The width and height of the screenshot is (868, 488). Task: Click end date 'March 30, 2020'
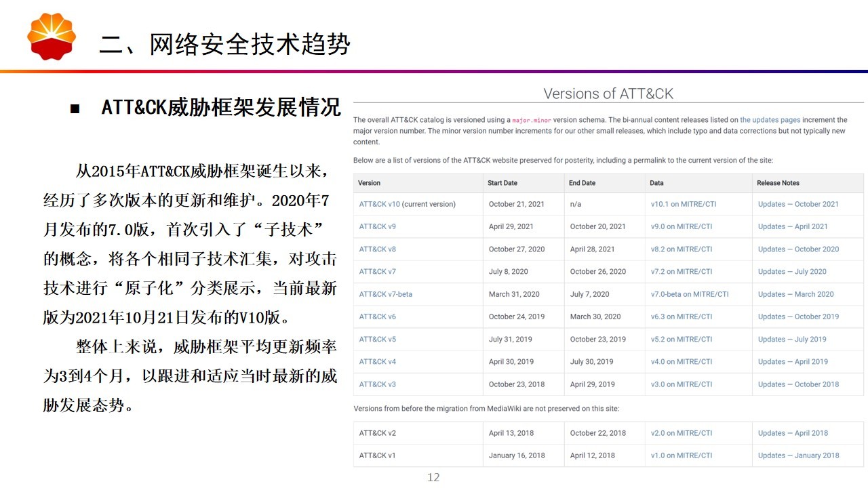(x=595, y=317)
